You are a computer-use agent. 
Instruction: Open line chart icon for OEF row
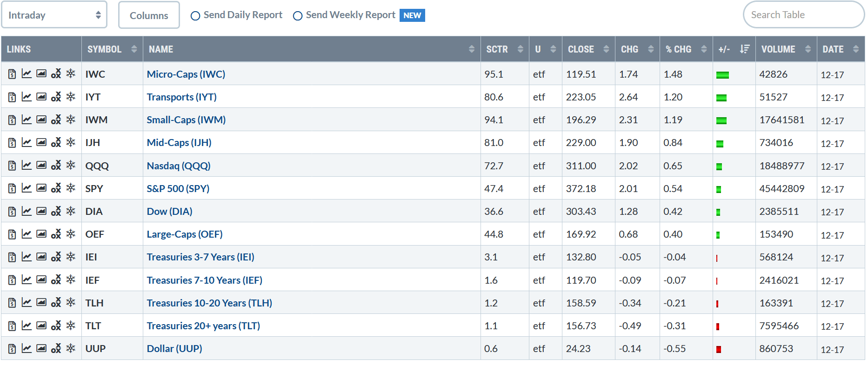point(27,233)
